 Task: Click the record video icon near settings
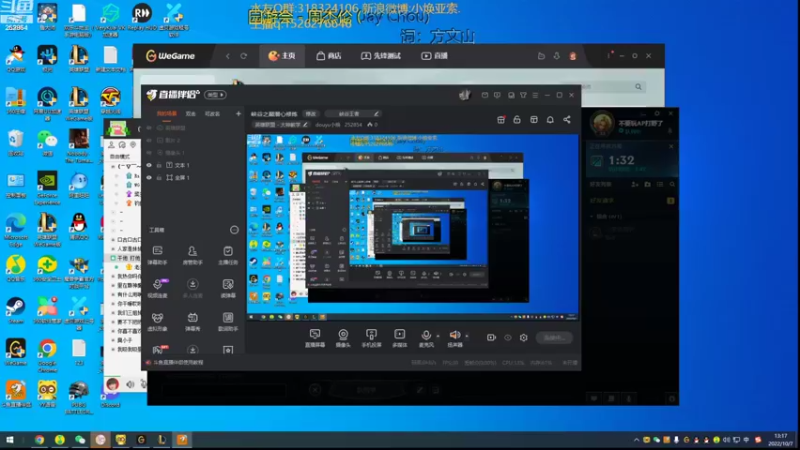tap(491, 338)
